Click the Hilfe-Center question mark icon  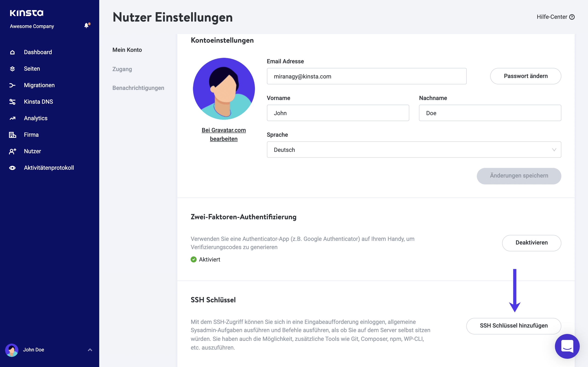click(572, 17)
